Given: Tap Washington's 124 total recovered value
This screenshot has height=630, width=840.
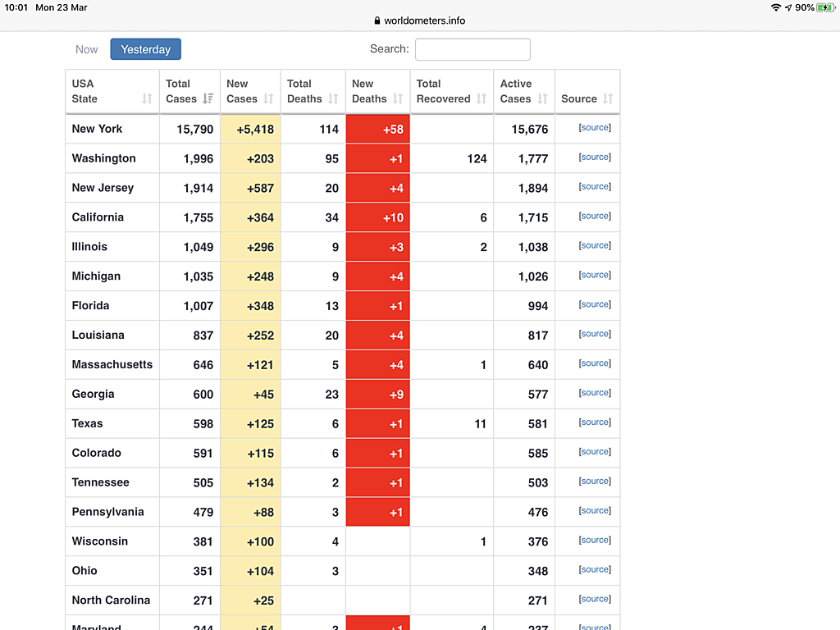Looking at the screenshot, I should coord(477,158).
